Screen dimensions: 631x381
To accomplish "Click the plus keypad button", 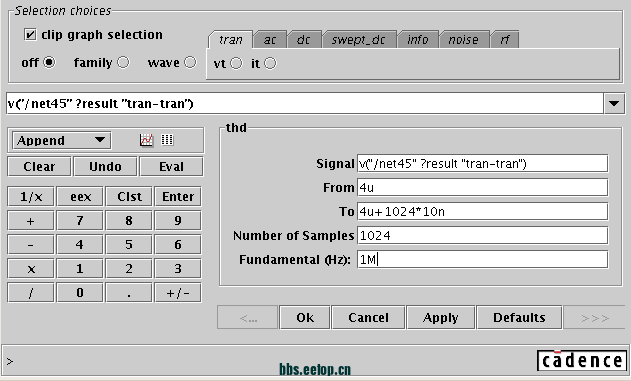I will pyautogui.click(x=31, y=221).
